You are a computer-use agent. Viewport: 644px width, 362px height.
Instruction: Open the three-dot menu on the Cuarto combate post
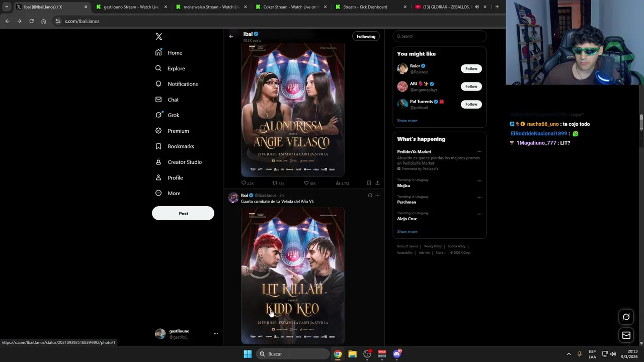(377, 195)
